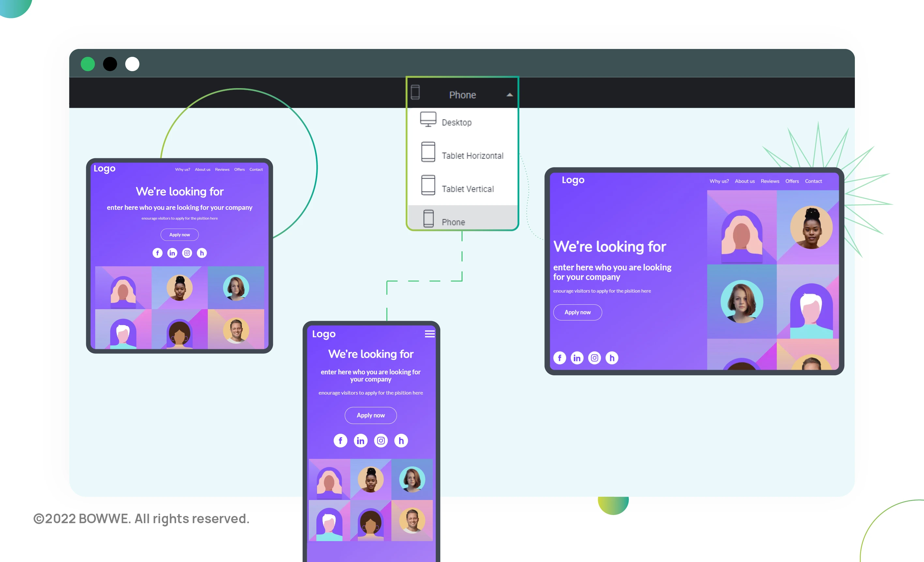Click Apply Now button on phone preview
Viewport: 924px width, 562px height.
point(371,415)
